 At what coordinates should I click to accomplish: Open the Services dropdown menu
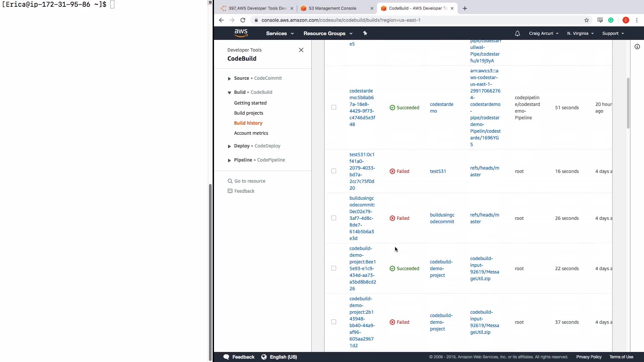pos(280,34)
